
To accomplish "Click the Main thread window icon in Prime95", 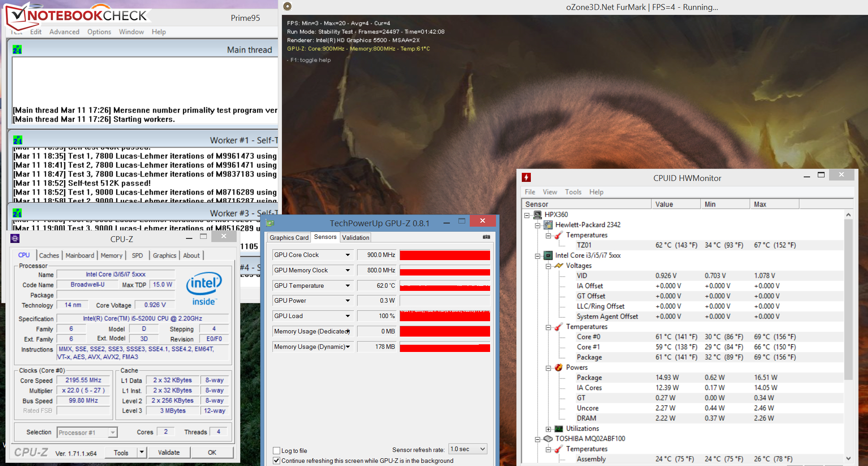I will point(17,50).
